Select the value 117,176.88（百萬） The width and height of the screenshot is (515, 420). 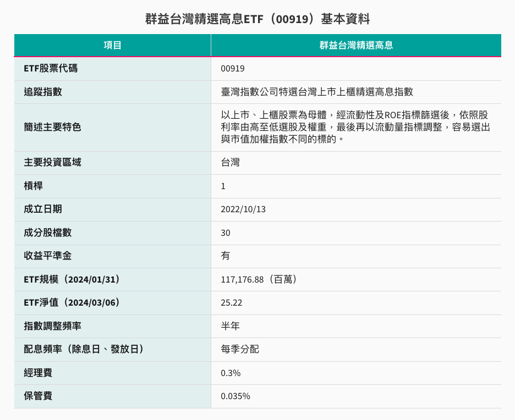coord(259,280)
